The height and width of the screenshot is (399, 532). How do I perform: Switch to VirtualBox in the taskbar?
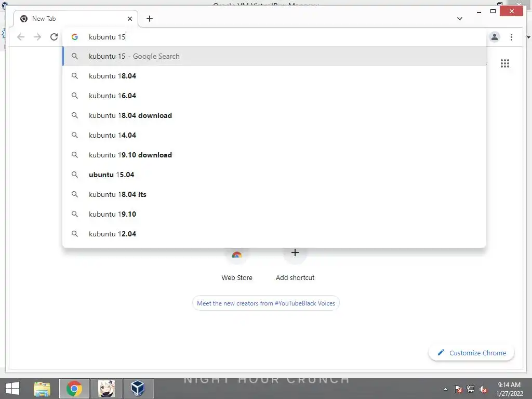coord(138,389)
